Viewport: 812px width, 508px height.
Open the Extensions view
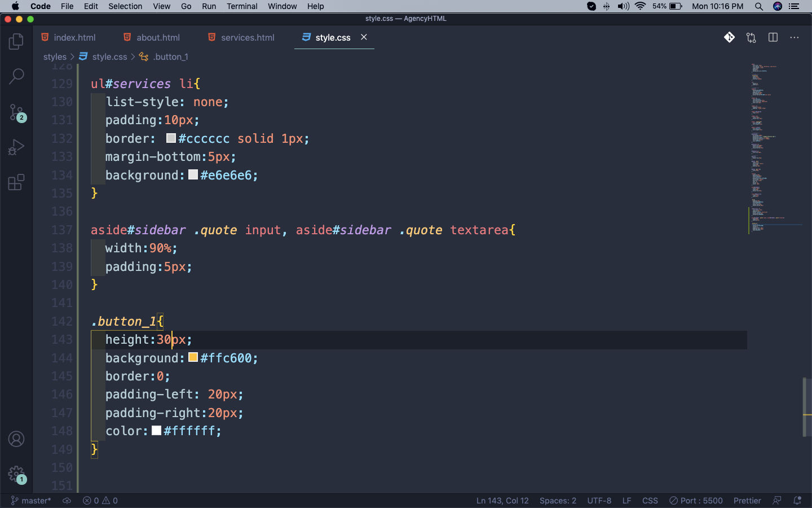16,182
